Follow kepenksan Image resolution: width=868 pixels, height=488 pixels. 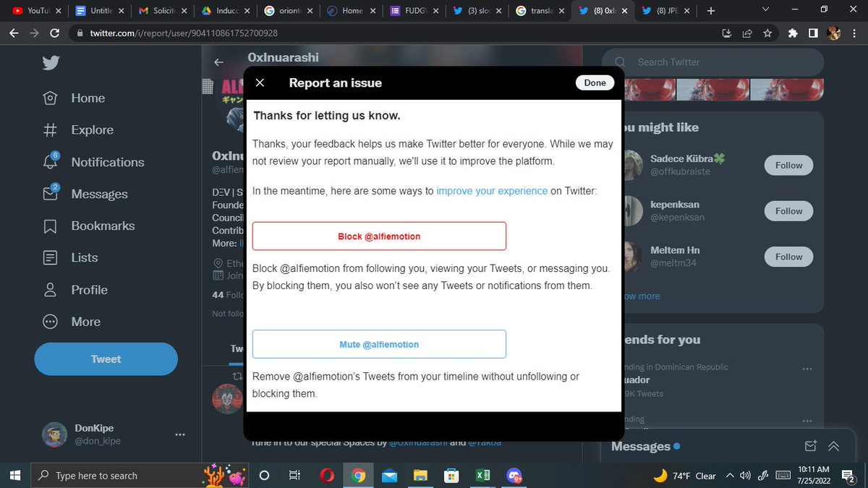pyautogui.click(x=788, y=211)
